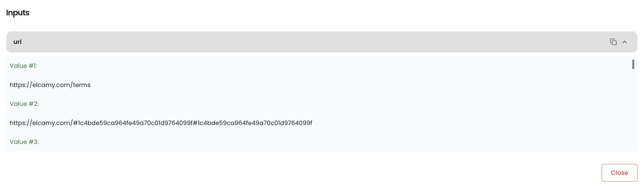The width and height of the screenshot is (644, 187).
Task: Click the long elcamy.com hash URL
Action: [x=161, y=123]
